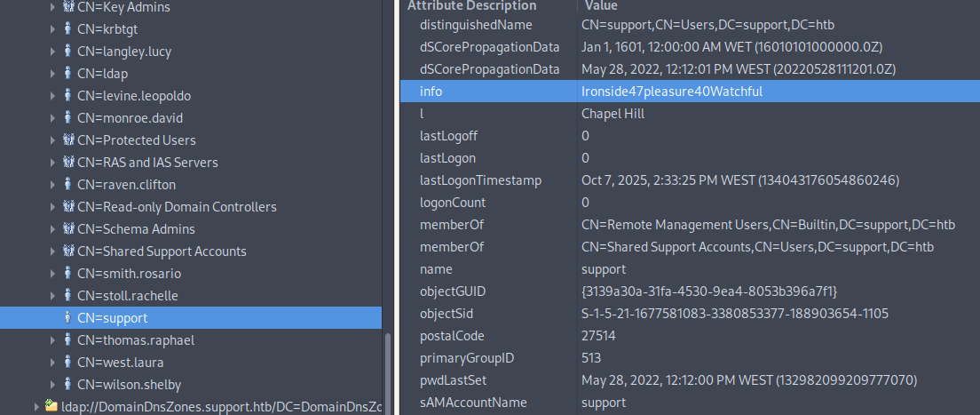980x415 pixels.
Task: Click the memberOf Remote Management Users value
Action: tap(767, 224)
